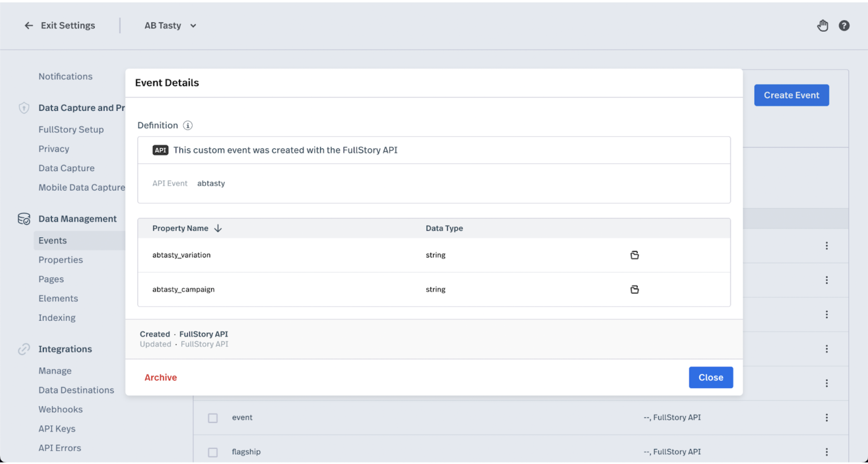Open Notifications settings
868x464 pixels.
coord(65,77)
